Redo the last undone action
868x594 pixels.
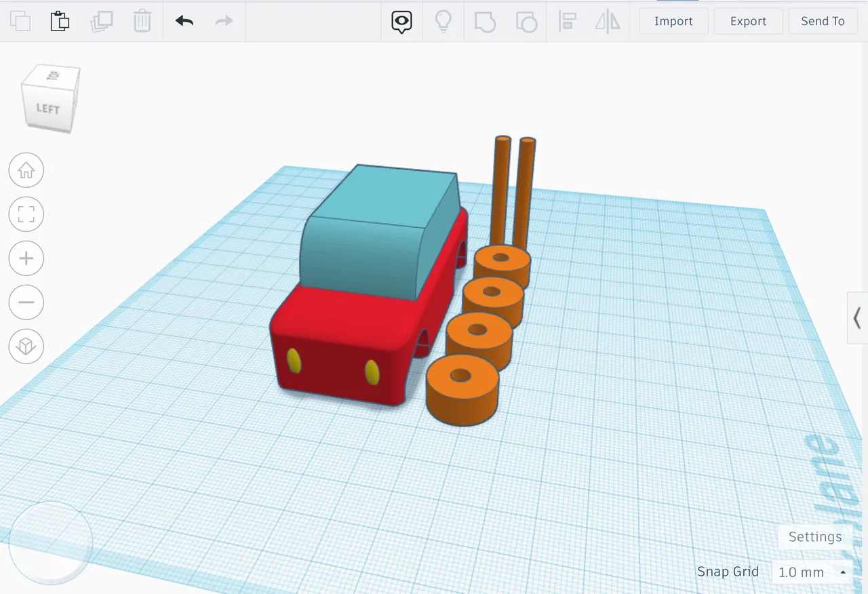(224, 21)
